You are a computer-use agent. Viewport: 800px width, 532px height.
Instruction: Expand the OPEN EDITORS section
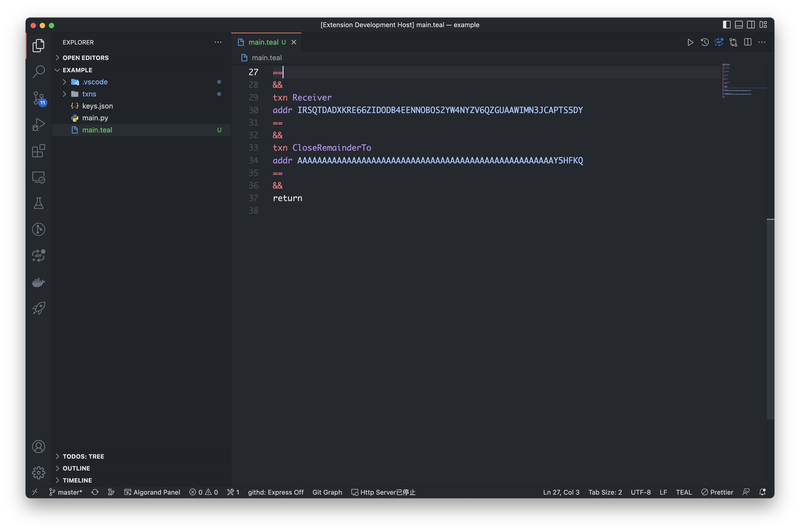[85, 58]
